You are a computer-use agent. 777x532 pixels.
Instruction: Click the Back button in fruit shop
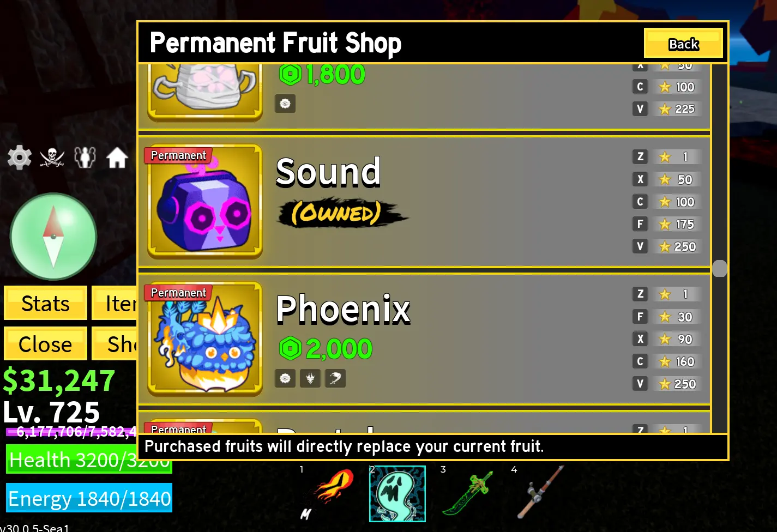683,43
